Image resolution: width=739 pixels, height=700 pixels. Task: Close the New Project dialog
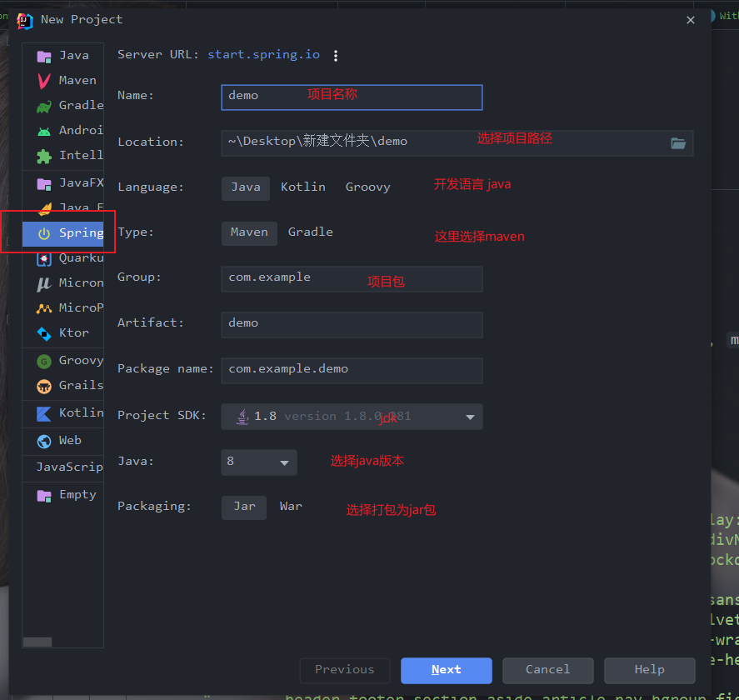(691, 20)
